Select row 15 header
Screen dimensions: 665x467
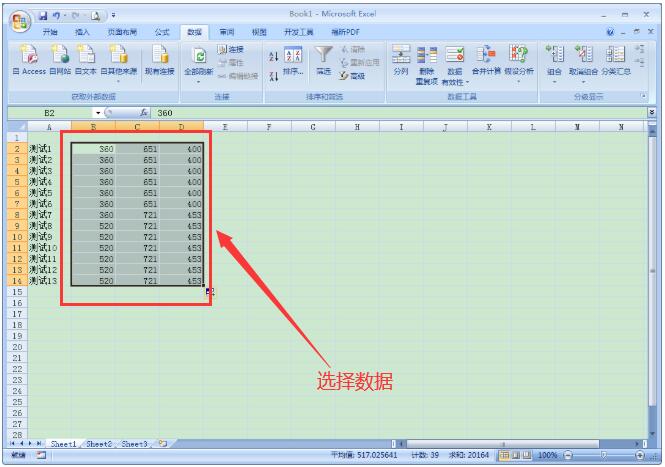click(x=17, y=292)
